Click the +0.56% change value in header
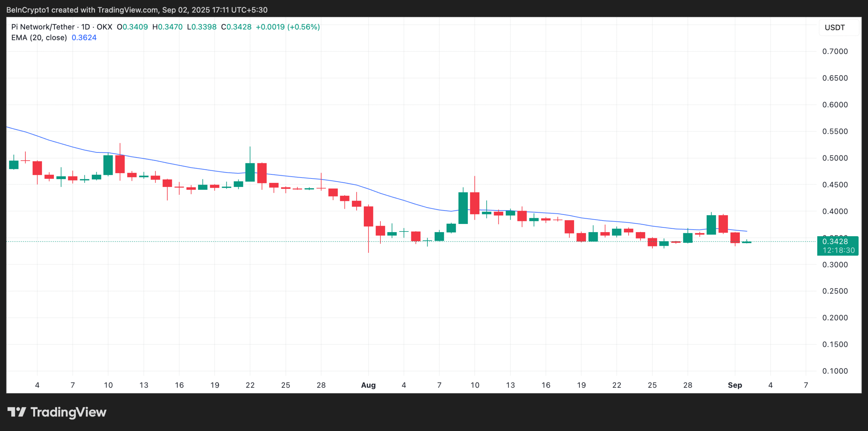The height and width of the screenshot is (431, 868). [303, 27]
